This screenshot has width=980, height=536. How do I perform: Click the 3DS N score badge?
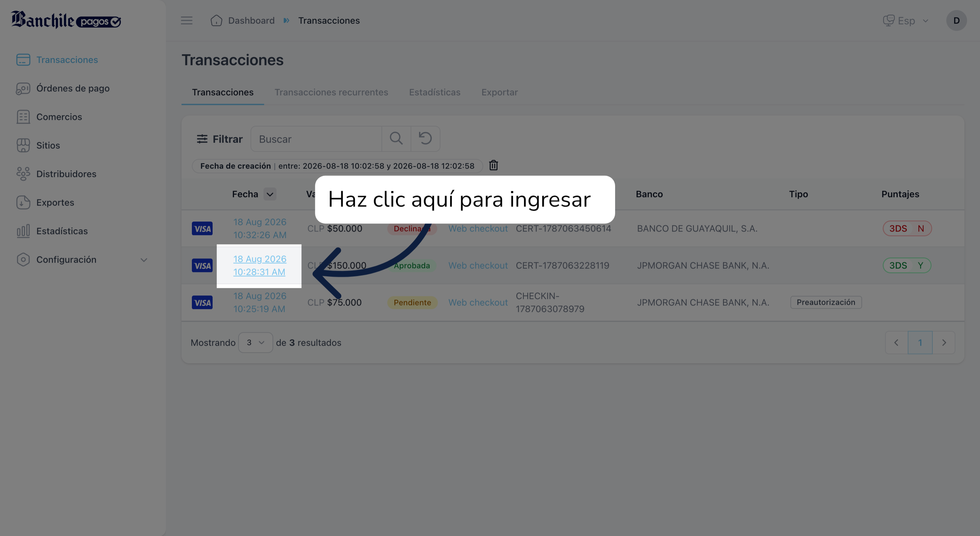907,228
